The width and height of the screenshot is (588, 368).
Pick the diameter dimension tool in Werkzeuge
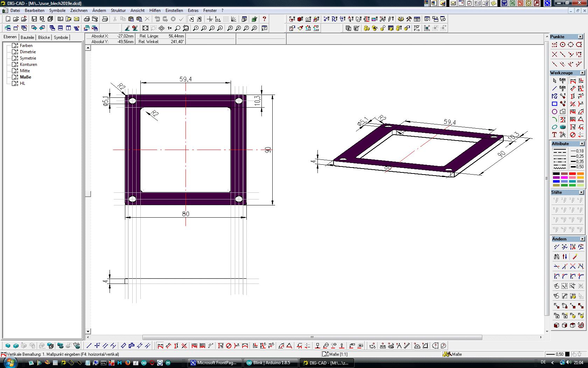[x=573, y=135]
